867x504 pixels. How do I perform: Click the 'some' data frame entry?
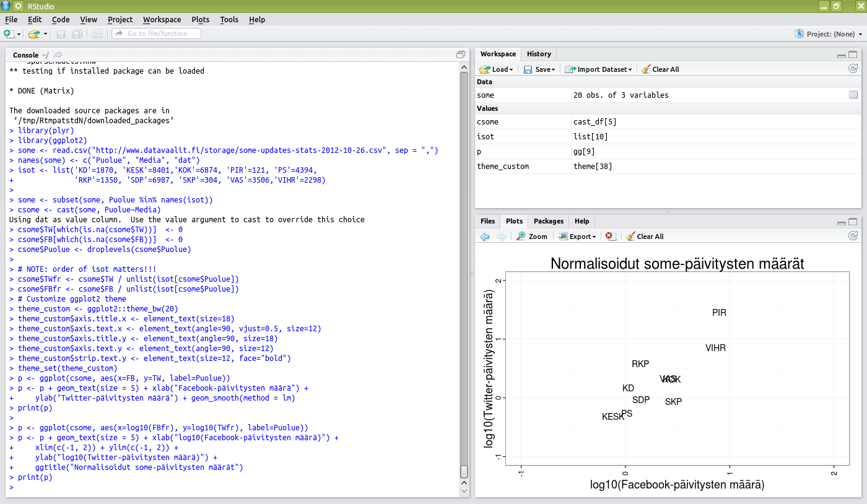[x=668, y=95]
